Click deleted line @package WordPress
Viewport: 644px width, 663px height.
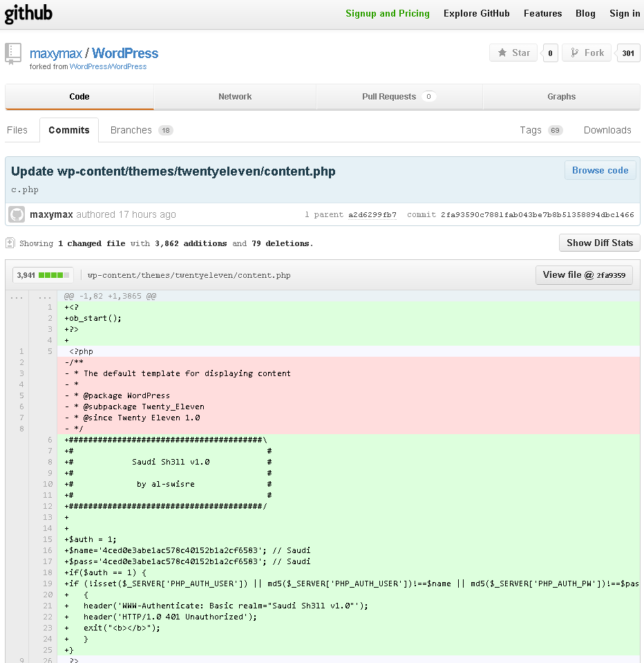click(348, 395)
